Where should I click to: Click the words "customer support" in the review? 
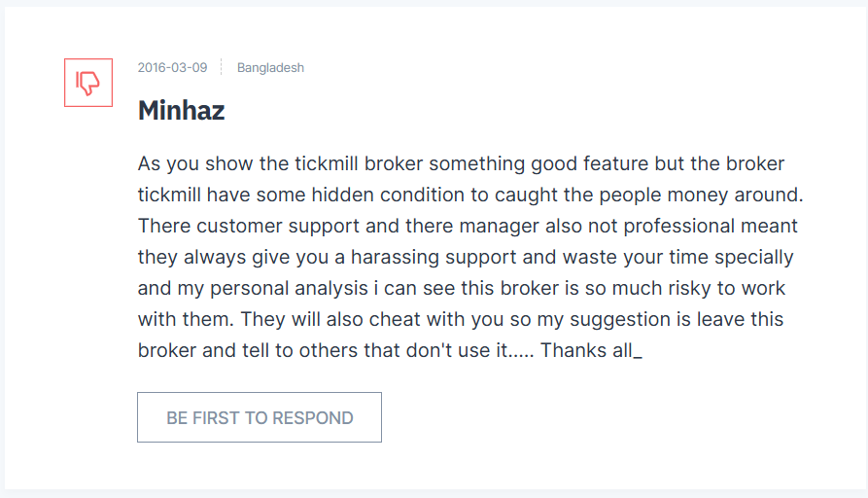pos(278,226)
